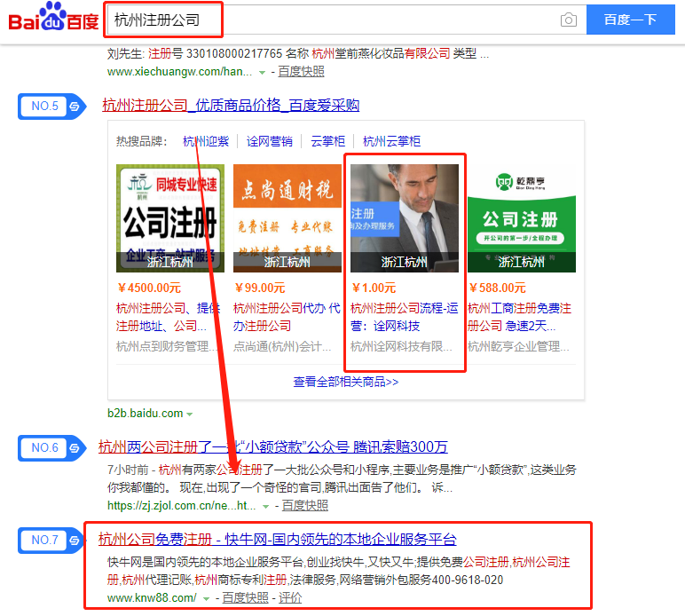Click seller name 点尚通(杭州)会计
Viewport: 685px width, 616px height.
[282, 346]
